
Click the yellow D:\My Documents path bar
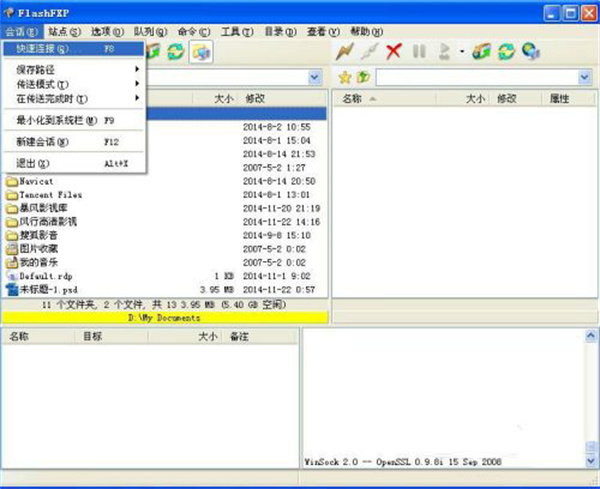pos(164,317)
